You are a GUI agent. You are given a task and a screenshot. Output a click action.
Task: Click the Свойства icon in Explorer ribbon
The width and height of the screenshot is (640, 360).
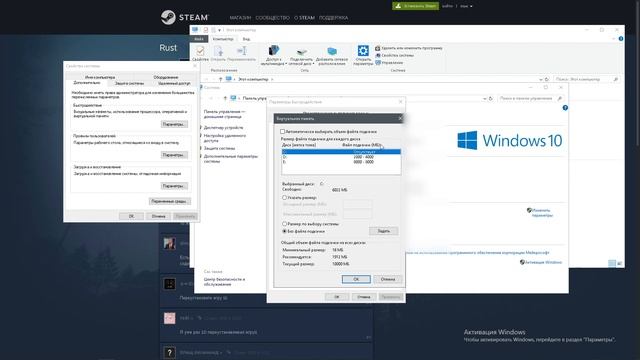[x=200, y=51]
